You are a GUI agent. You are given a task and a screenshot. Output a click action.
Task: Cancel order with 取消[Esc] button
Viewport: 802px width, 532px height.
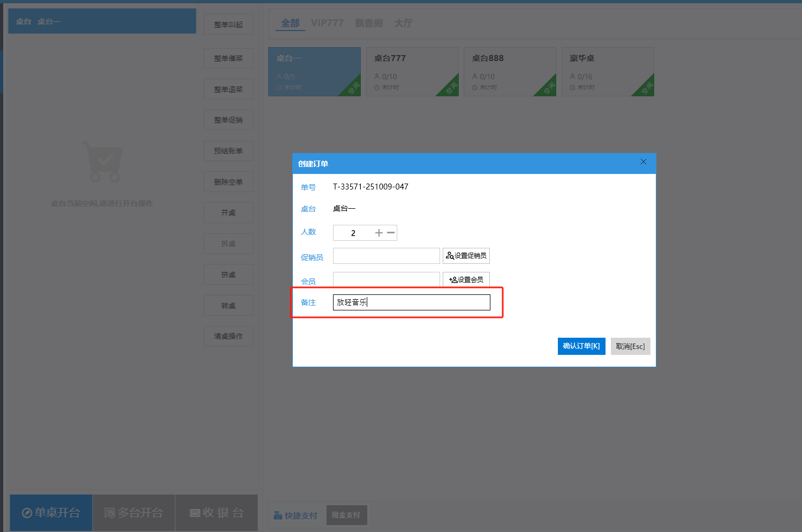630,346
